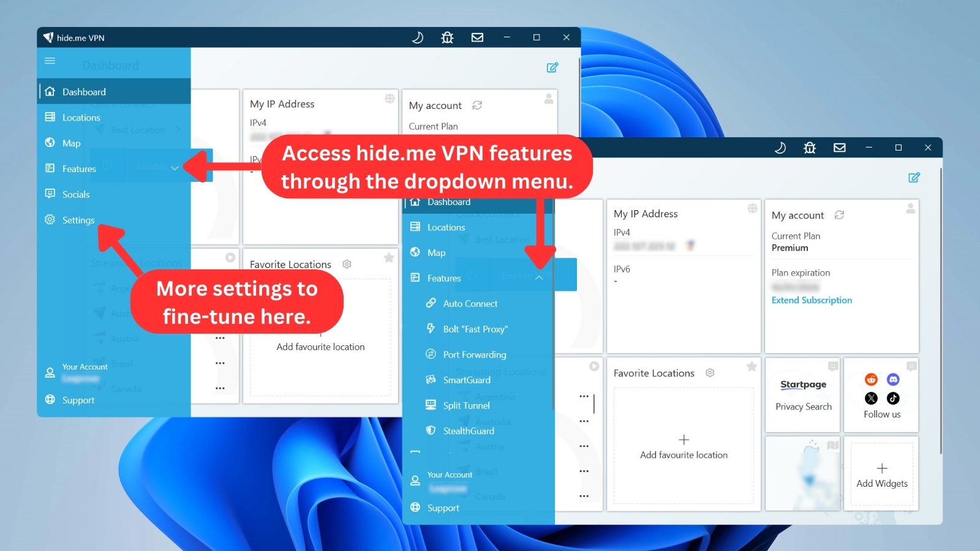Open Socials in the left window sidebar
The height and width of the screenshot is (551, 980).
click(114, 195)
